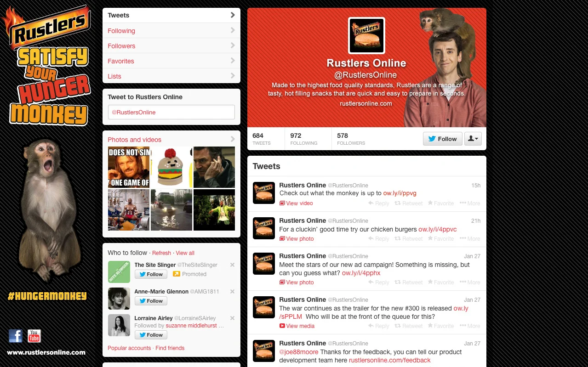
Task: Open the man on phone photo thumbnail
Action: (x=214, y=167)
